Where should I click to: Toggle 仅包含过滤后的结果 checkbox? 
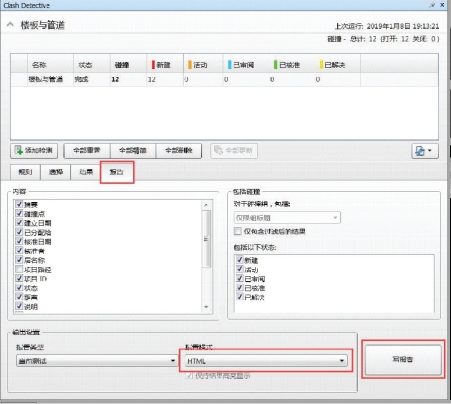coord(238,231)
